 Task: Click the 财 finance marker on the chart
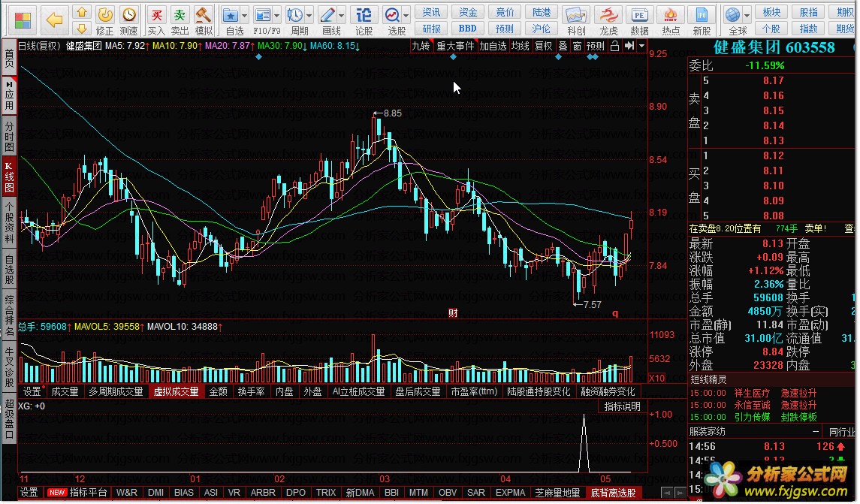point(453,313)
